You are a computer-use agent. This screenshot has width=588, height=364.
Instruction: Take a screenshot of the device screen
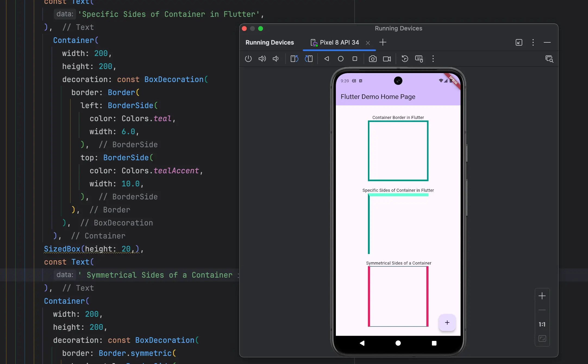tap(373, 59)
